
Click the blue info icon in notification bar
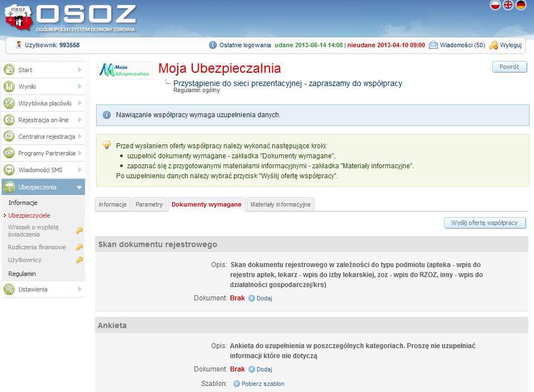(x=107, y=115)
